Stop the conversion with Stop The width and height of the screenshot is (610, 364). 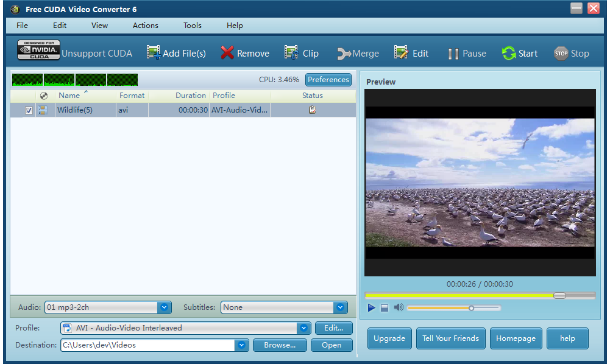pyautogui.click(x=572, y=53)
